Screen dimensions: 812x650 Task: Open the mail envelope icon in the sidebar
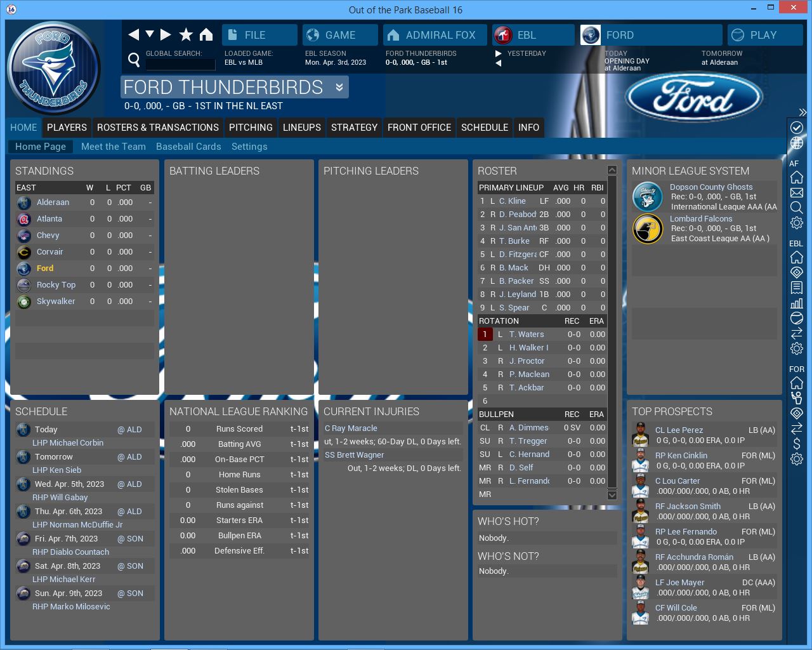pos(797,192)
